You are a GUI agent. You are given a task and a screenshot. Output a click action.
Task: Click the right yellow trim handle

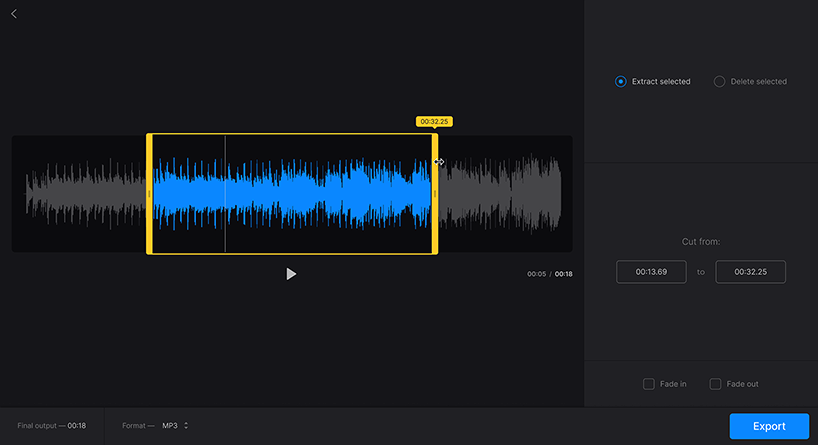click(434, 194)
